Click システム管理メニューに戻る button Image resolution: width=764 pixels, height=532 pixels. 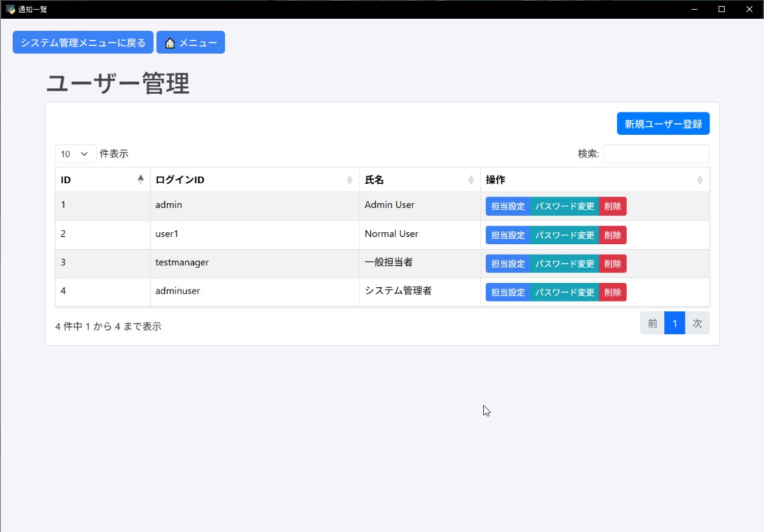(82, 42)
